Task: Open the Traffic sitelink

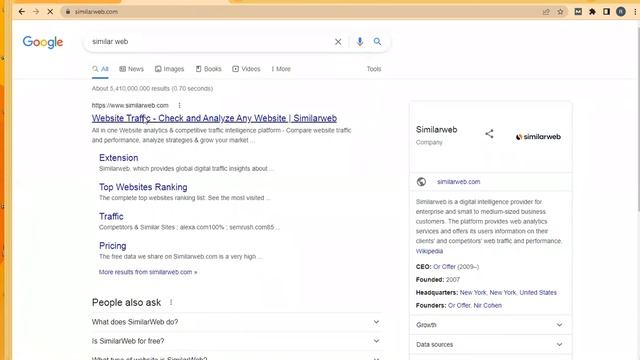Action: coord(111,216)
